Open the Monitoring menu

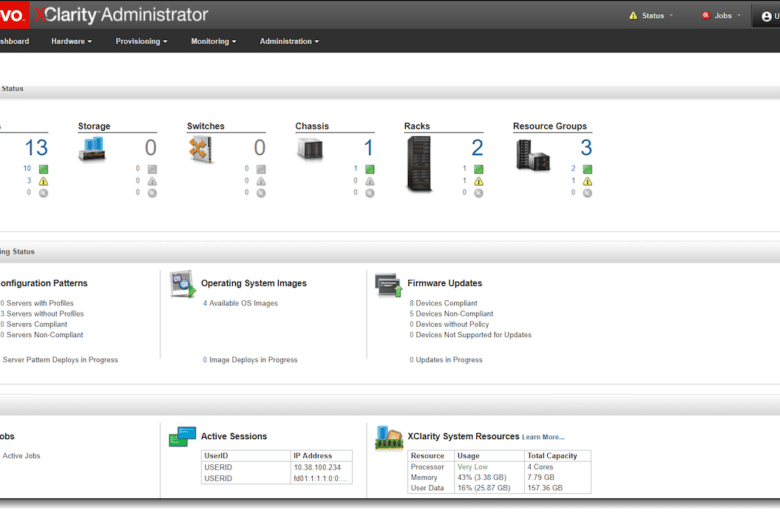(x=213, y=41)
